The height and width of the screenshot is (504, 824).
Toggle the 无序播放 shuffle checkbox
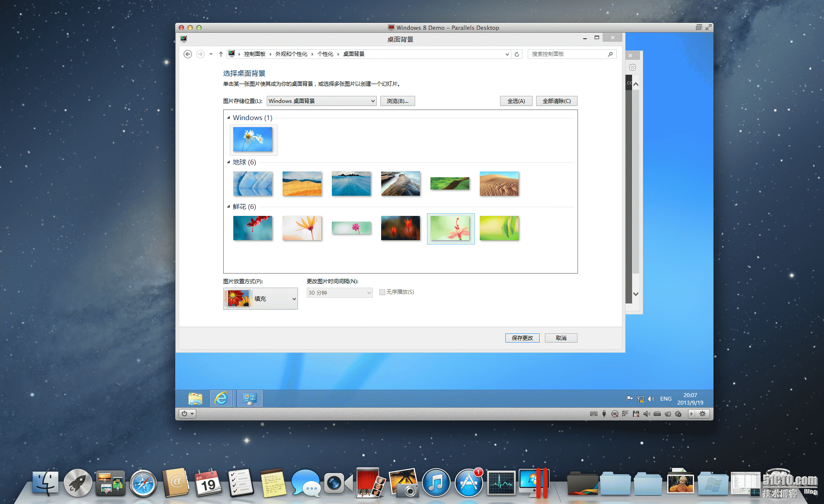point(383,292)
